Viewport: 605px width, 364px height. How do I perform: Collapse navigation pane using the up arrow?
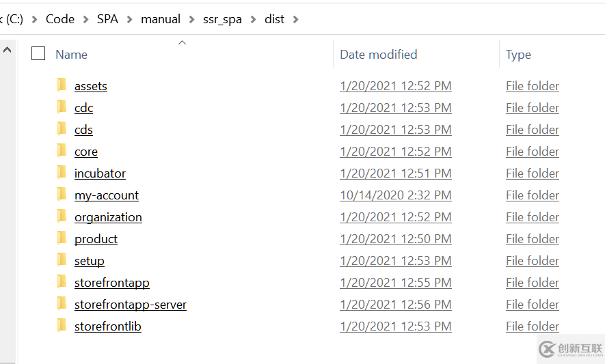[x=7, y=50]
